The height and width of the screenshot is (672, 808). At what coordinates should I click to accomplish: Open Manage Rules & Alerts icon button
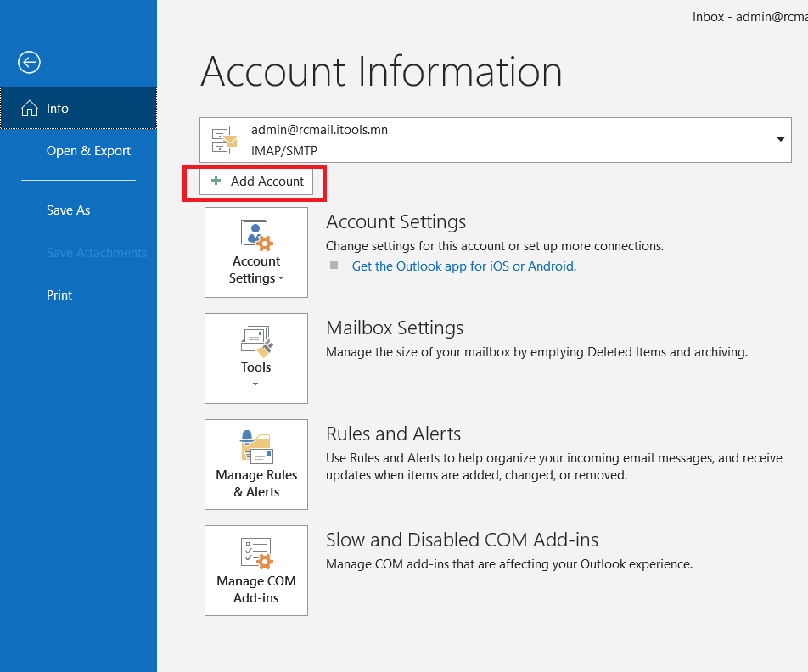(x=255, y=464)
